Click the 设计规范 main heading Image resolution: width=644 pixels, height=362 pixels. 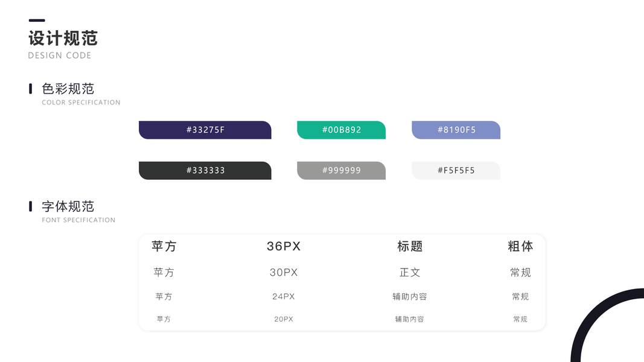[63, 38]
